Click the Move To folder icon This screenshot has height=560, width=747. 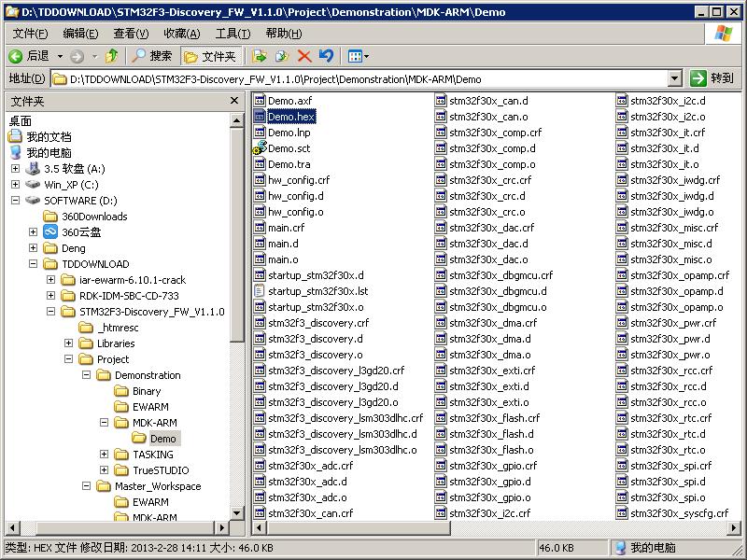[260, 56]
